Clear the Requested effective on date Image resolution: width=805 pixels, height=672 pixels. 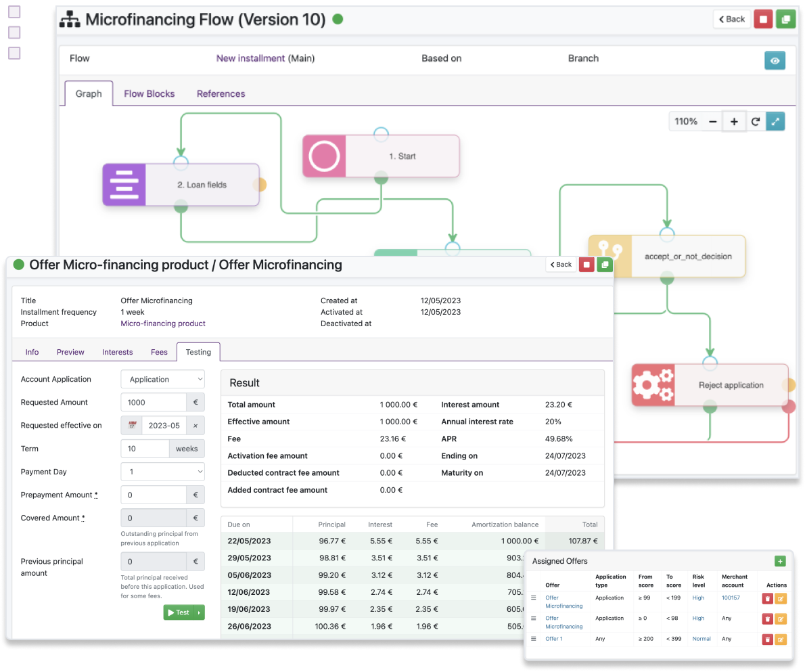tap(195, 426)
